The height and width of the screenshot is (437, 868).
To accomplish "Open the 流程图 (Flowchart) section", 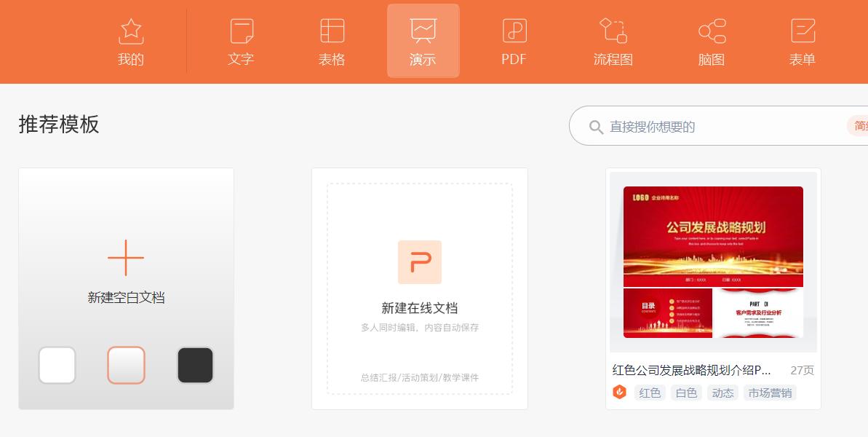I will point(613,40).
